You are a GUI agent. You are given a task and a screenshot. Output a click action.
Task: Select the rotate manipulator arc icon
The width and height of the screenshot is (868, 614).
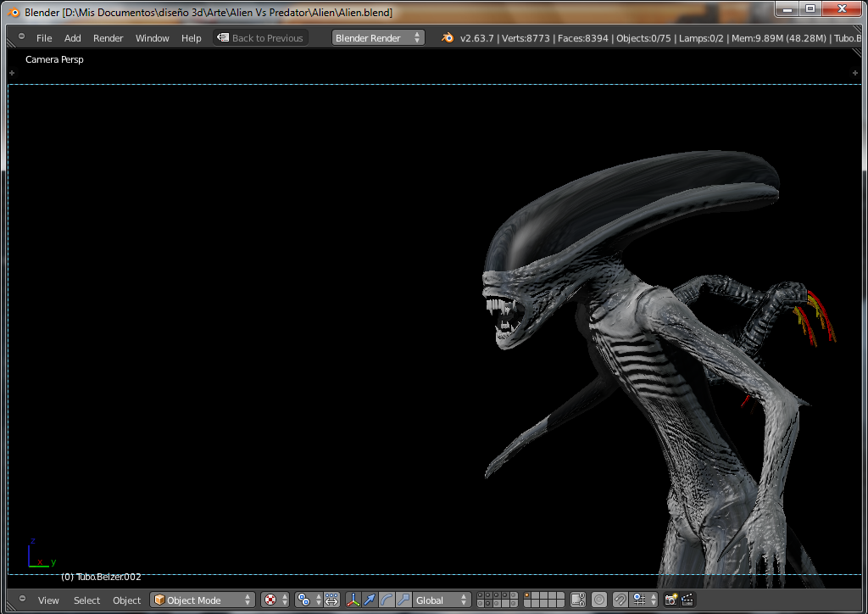click(387, 600)
